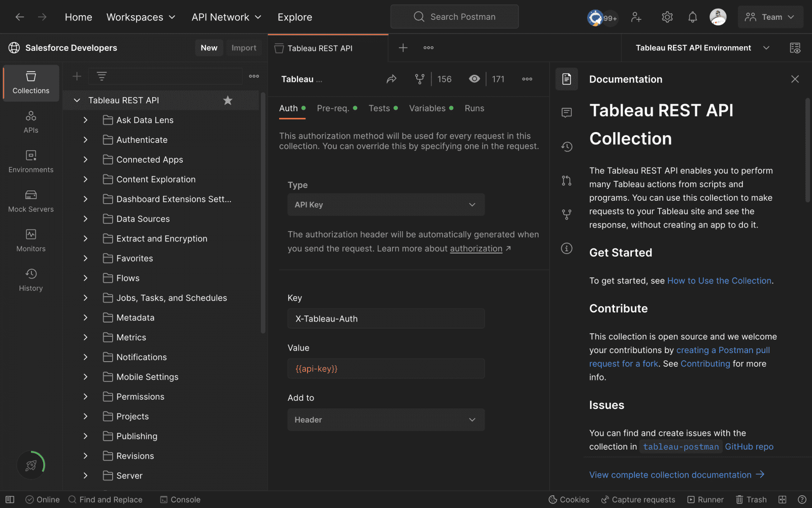Open the Add to dropdown showing Header
The width and height of the screenshot is (812, 508).
(386, 420)
